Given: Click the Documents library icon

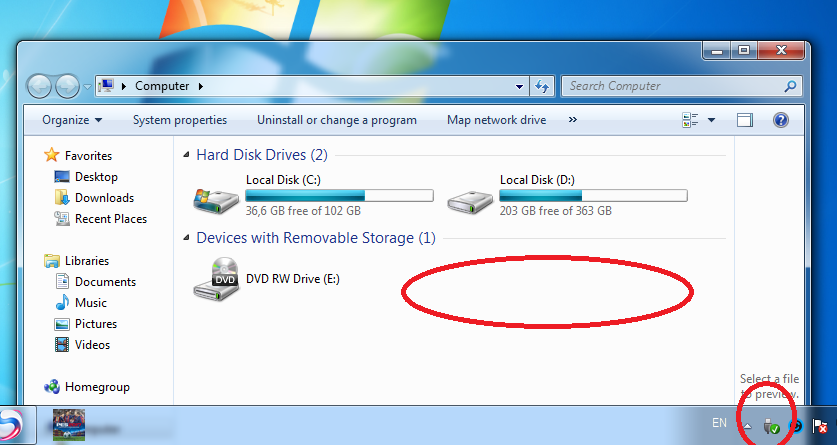Looking at the screenshot, I should pyautogui.click(x=62, y=281).
